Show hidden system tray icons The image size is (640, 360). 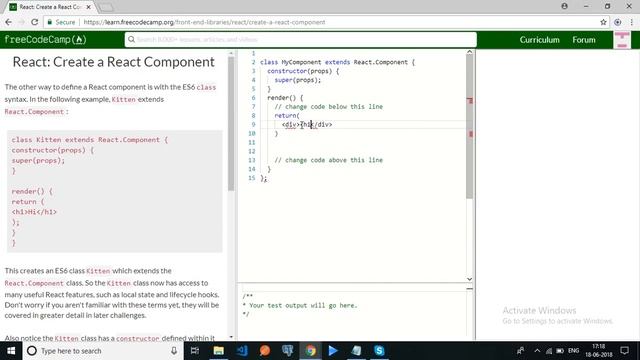pos(537,351)
